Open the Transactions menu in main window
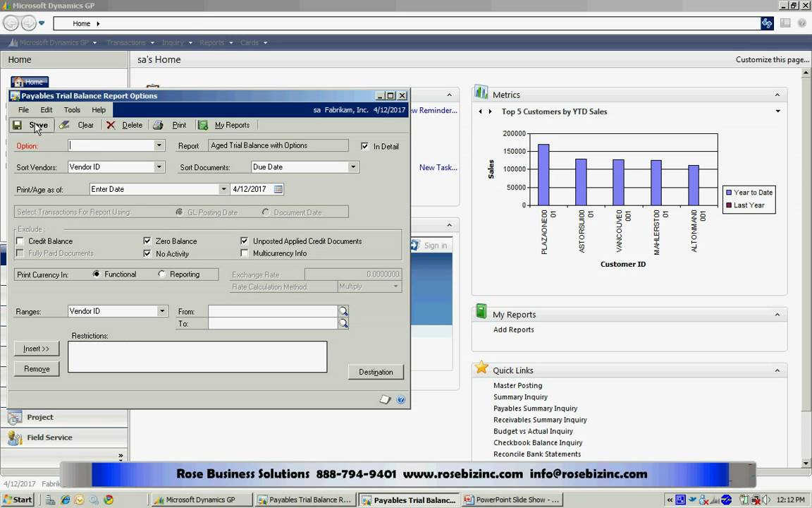 pos(130,42)
